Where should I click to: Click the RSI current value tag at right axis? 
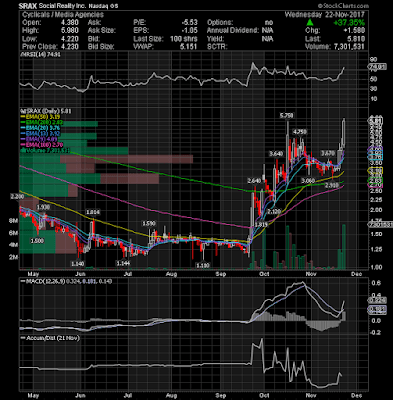[378, 67]
